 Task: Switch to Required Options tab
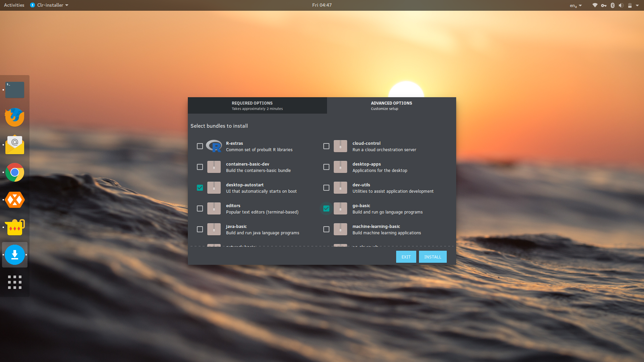pos(257,106)
